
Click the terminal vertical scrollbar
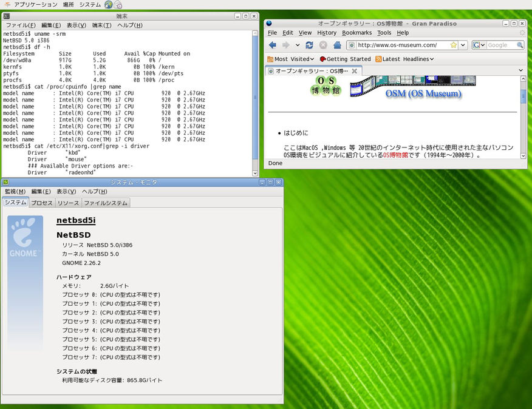pyautogui.click(x=255, y=103)
